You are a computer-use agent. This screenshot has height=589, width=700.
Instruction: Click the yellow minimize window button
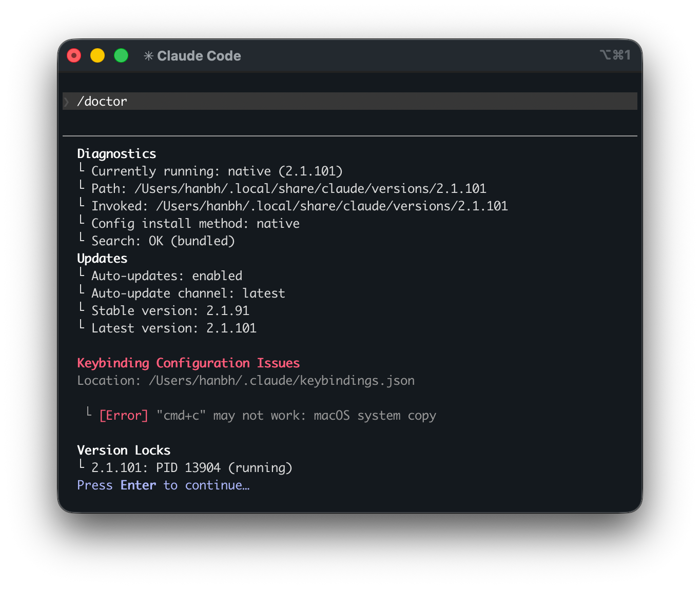98,55
